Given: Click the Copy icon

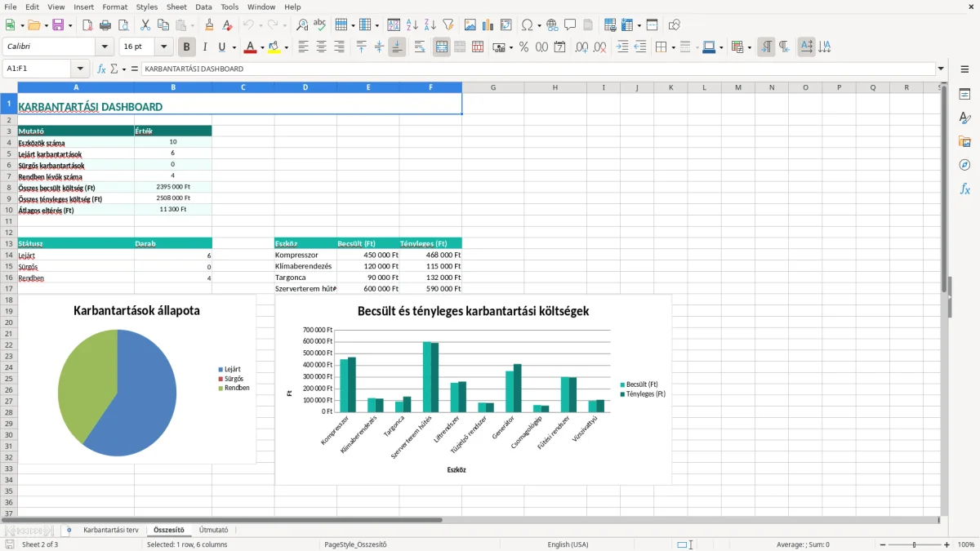Looking at the screenshot, I should [x=163, y=25].
